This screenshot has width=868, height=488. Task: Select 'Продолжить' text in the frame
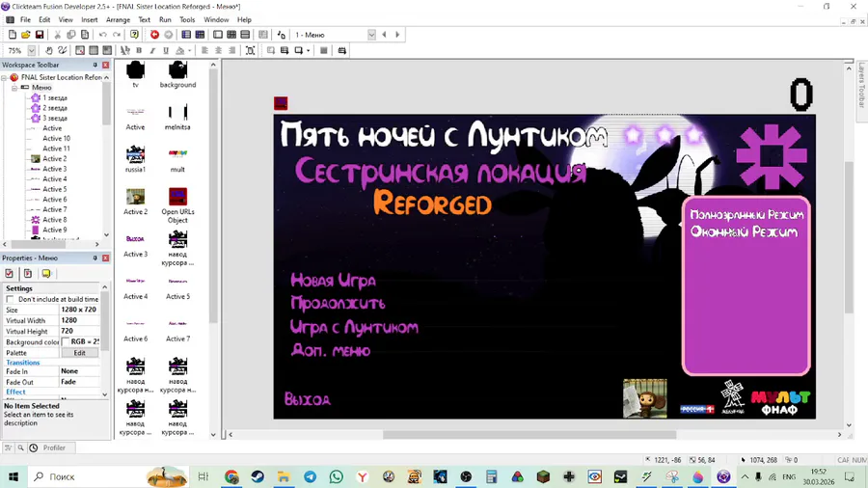click(338, 303)
